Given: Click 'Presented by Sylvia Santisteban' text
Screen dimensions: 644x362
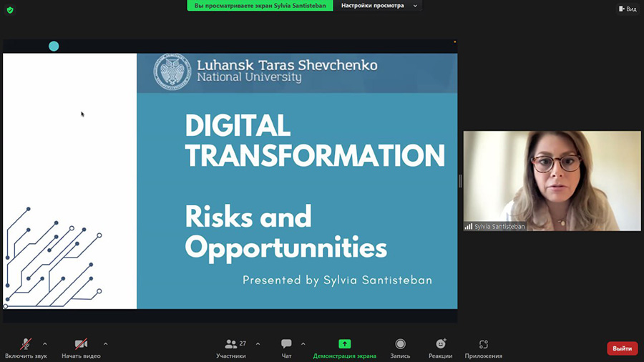Looking at the screenshot, I should coord(337,280).
